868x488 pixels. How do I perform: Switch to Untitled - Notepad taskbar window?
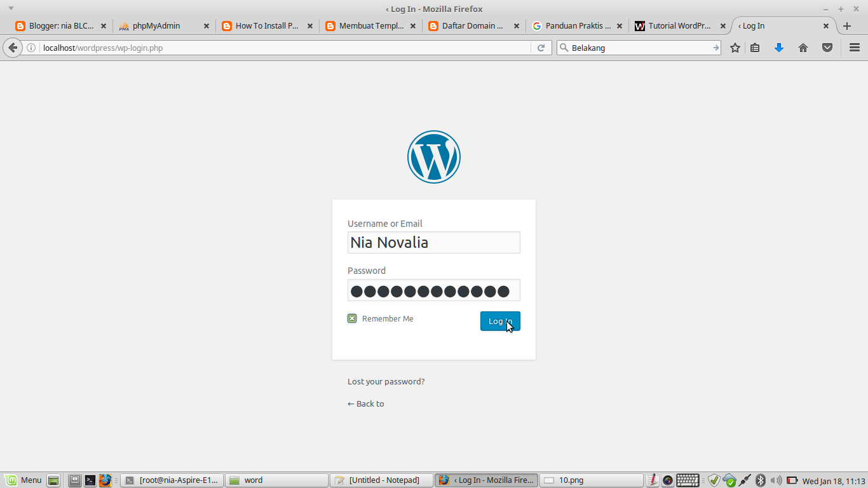point(382,480)
